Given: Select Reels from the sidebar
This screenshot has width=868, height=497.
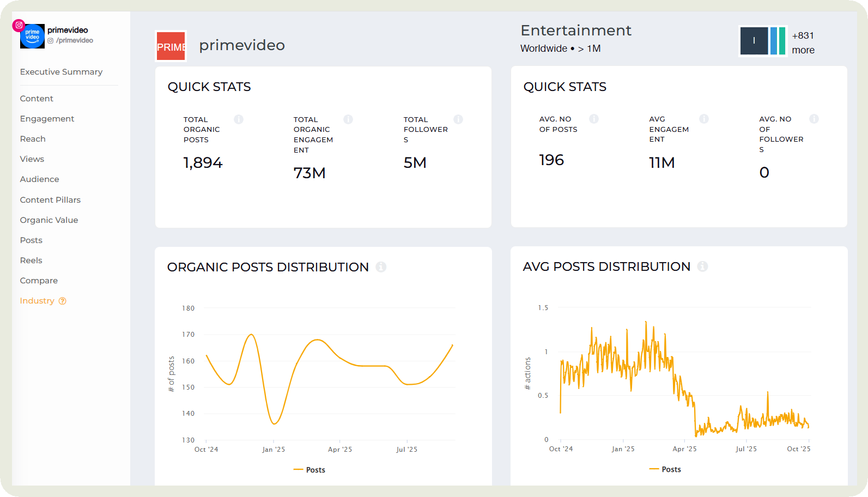Looking at the screenshot, I should (31, 260).
